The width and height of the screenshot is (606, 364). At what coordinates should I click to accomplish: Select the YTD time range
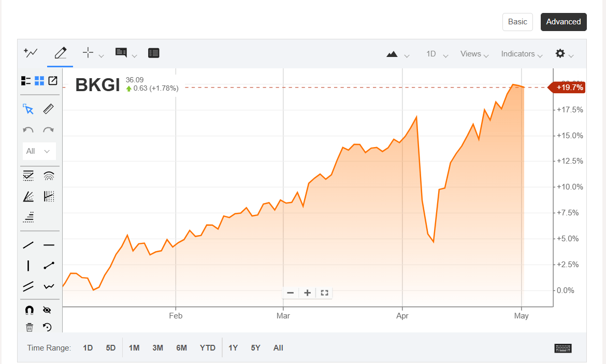tap(208, 347)
